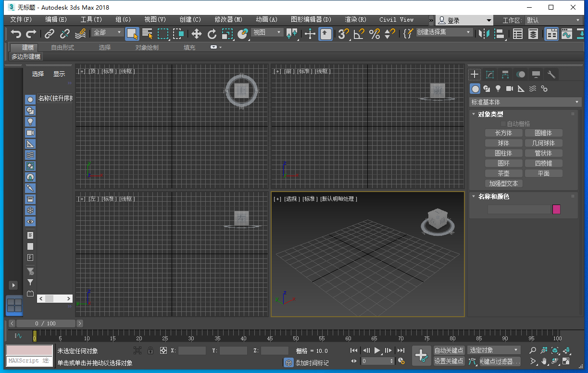Switch to the Modify command panel icon
This screenshot has width=588, height=373.
(489, 74)
